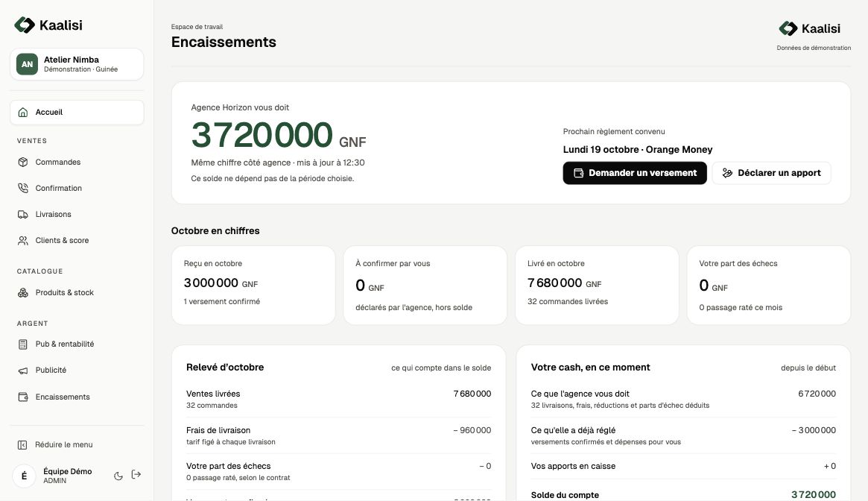Click the Confirmation phone icon

tap(22, 189)
